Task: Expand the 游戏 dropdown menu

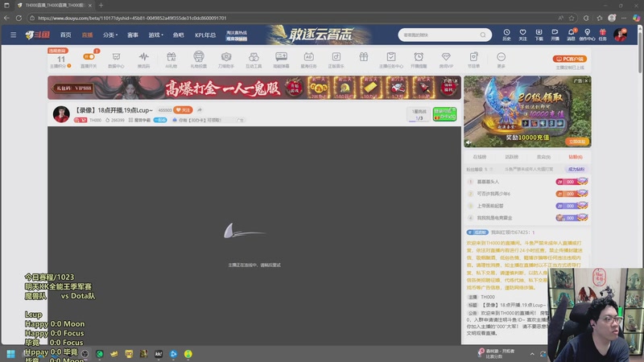Action: (155, 35)
